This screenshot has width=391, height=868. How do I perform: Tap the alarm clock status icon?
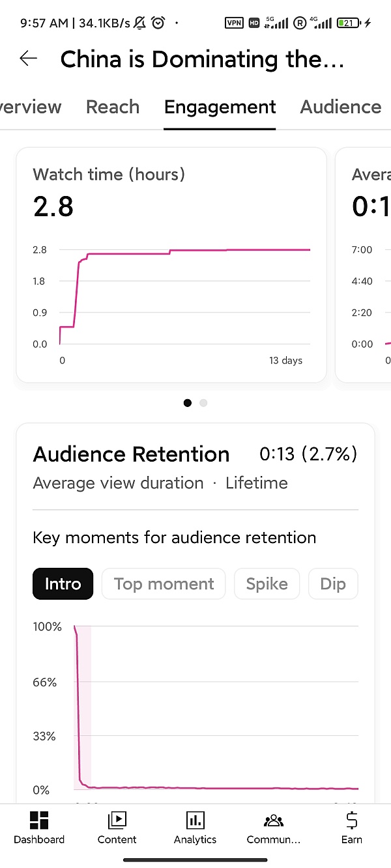[x=158, y=23]
